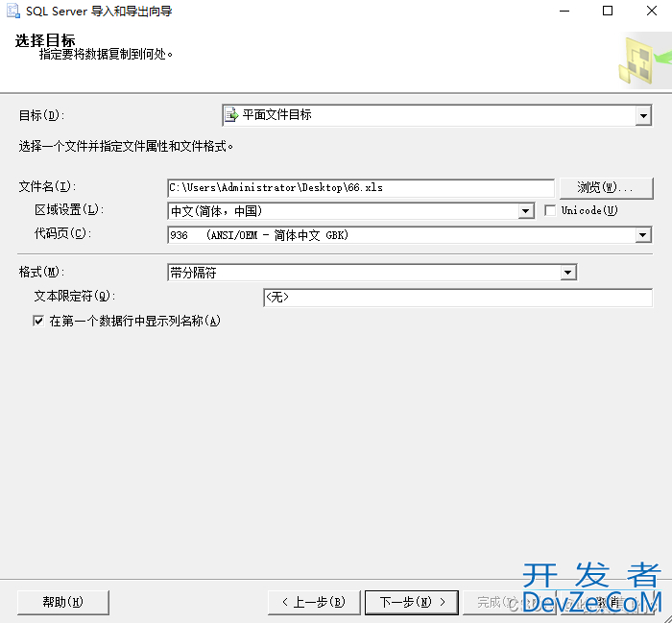Uncheck 在第一个数据行中显示列名称 checkbox
This screenshot has height=623, width=672.
pos(38,321)
